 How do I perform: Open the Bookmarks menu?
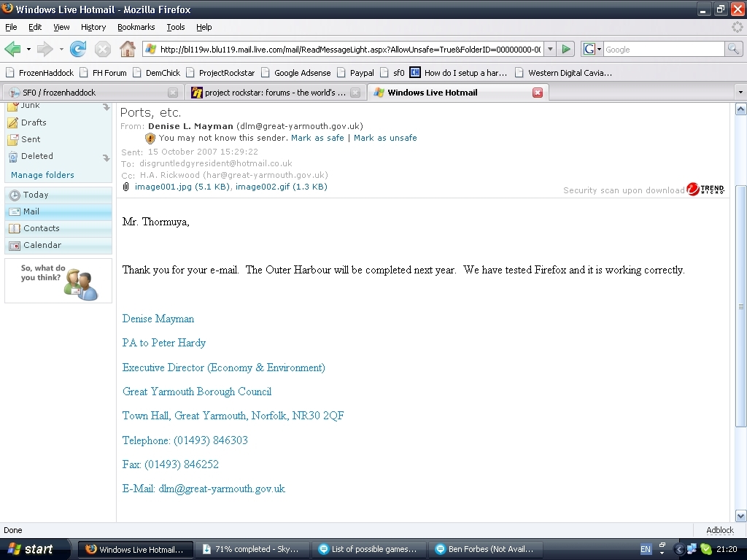(x=136, y=27)
